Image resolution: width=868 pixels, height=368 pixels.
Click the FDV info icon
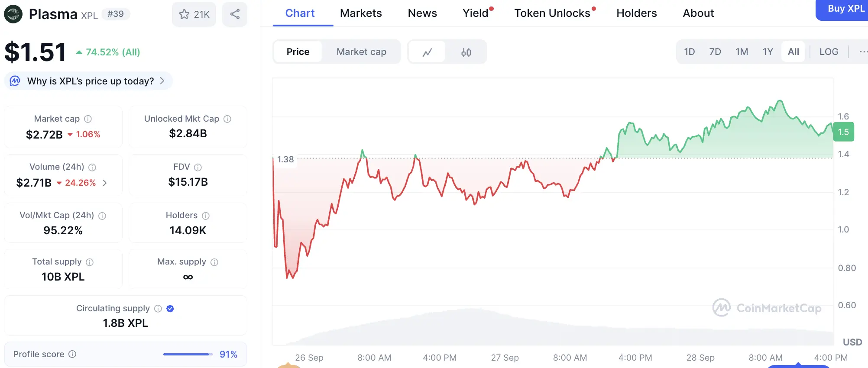coord(198,167)
